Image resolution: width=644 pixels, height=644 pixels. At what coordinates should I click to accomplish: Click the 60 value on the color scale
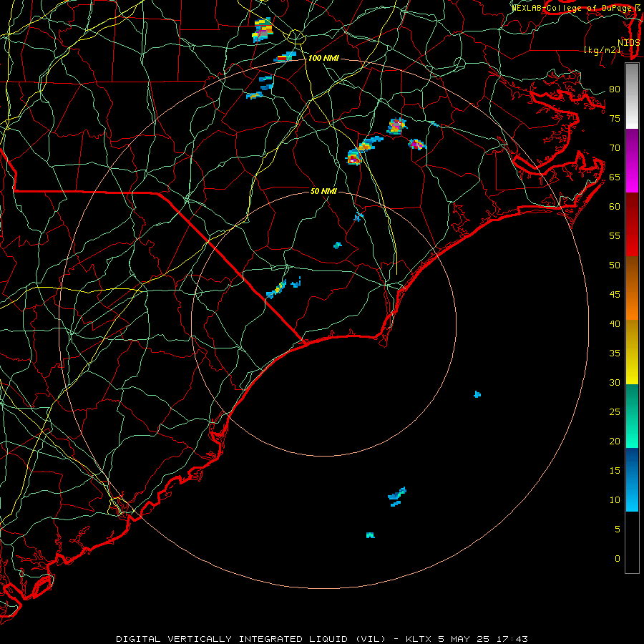point(615,207)
